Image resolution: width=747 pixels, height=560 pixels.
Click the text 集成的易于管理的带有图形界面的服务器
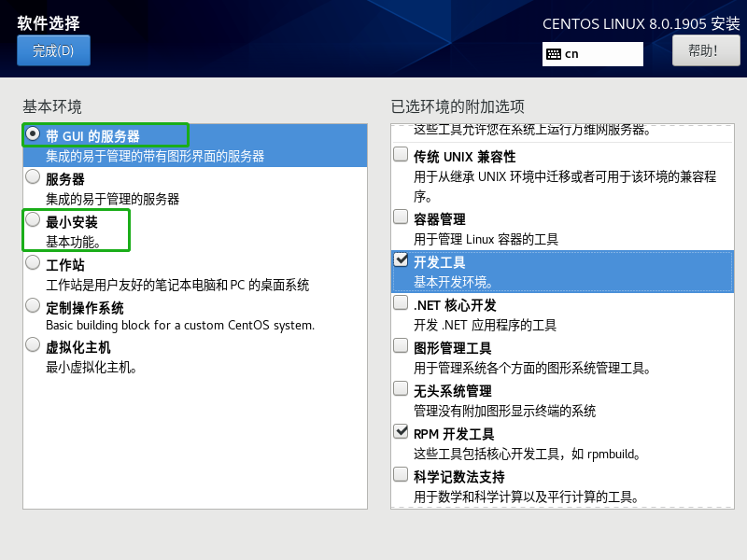point(155,156)
